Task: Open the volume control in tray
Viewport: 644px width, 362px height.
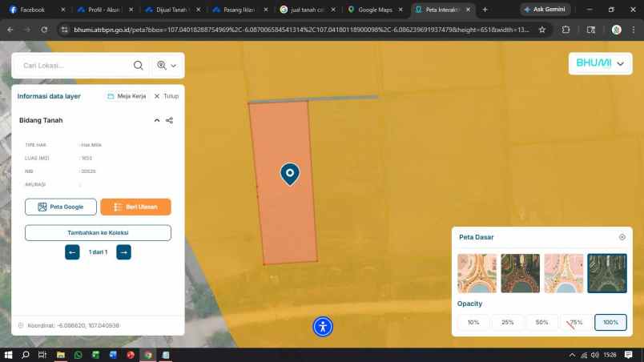Action: point(595,355)
